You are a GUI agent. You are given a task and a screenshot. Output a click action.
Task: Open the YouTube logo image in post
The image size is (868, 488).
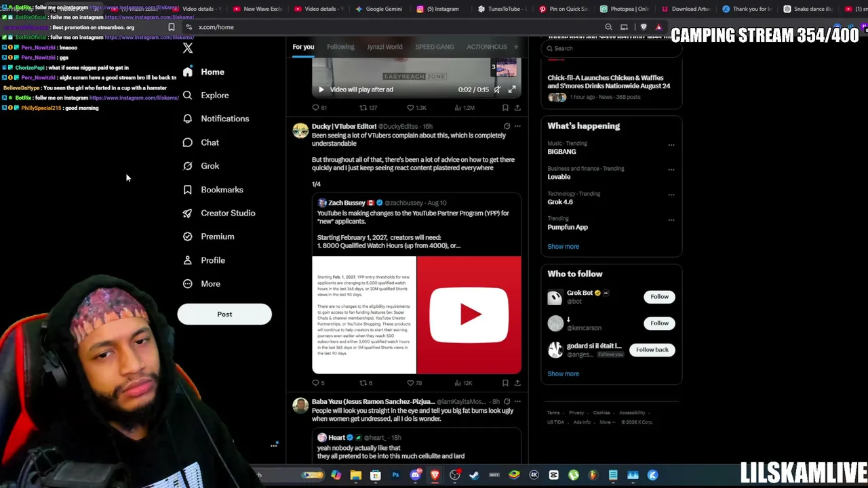469,314
